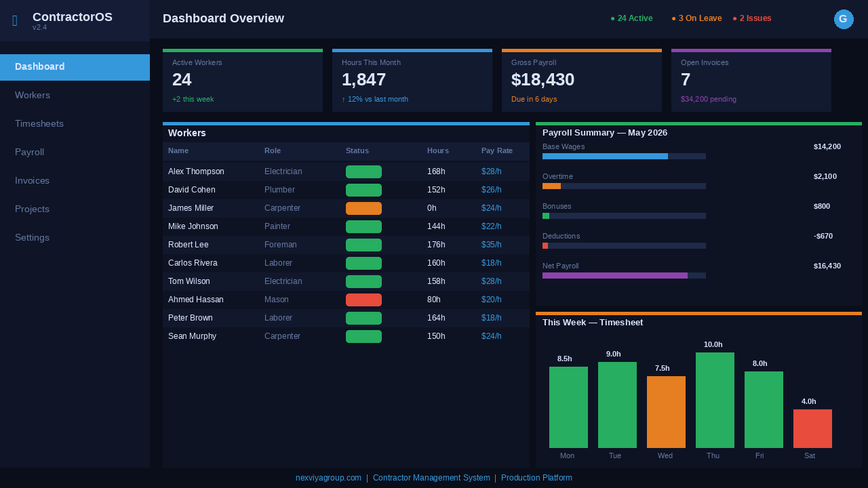Click the Tue 9.0h timesheet bar
This screenshot has height=488, width=868.
(x=617, y=405)
